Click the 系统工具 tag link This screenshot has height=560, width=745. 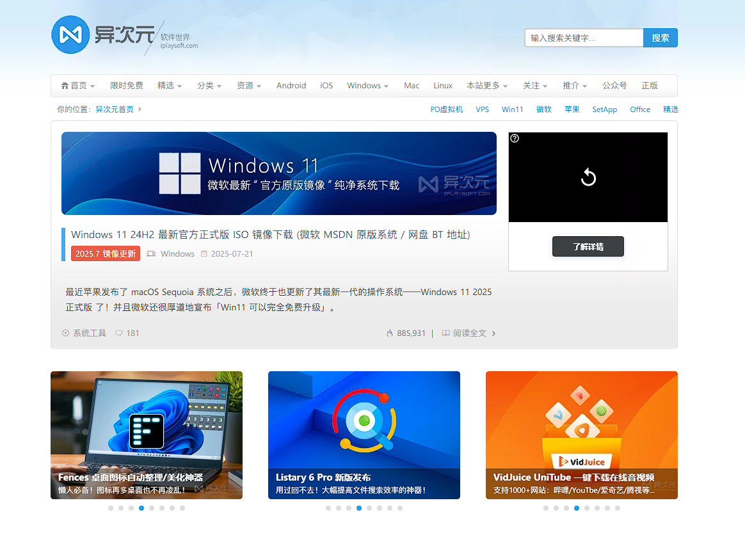pyautogui.click(x=90, y=333)
